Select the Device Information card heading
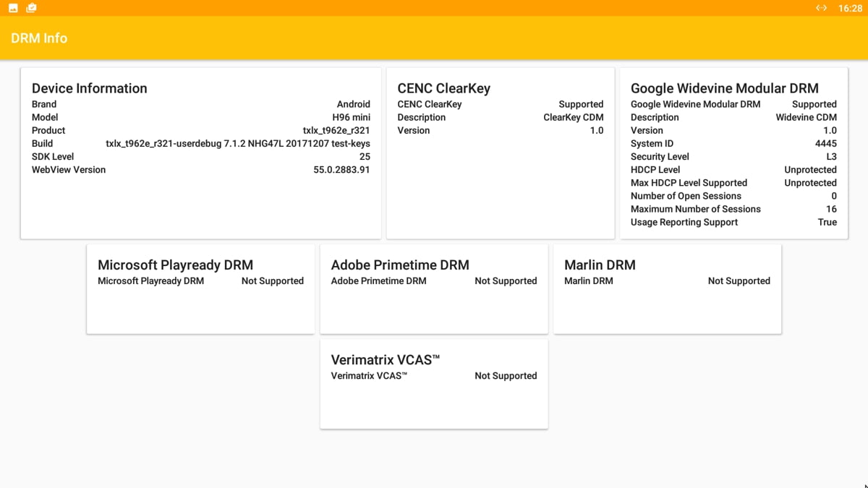This screenshot has width=868, height=488. (89, 88)
